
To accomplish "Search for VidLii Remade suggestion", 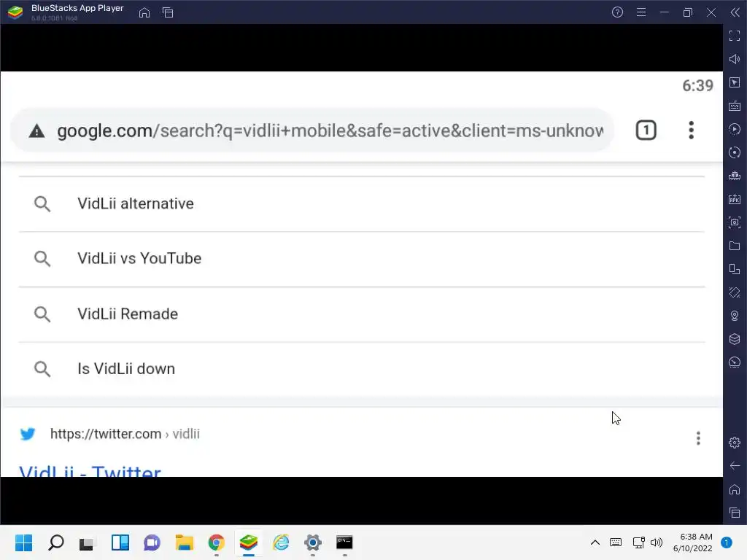I will point(362,314).
